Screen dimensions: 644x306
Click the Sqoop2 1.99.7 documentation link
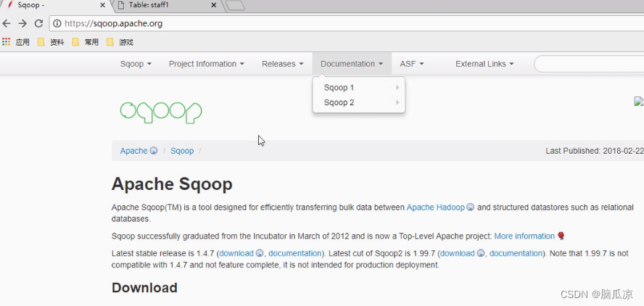[x=516, y=253]
